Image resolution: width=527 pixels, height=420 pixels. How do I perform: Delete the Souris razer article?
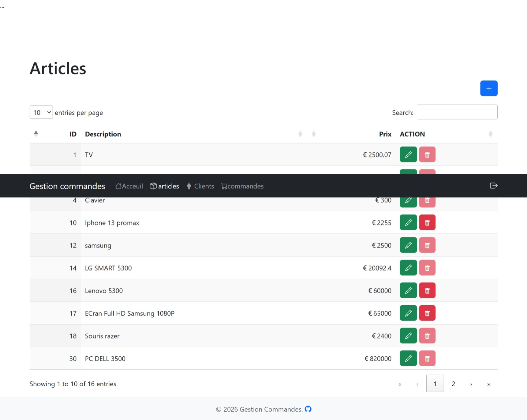click(x=427, y=336)
